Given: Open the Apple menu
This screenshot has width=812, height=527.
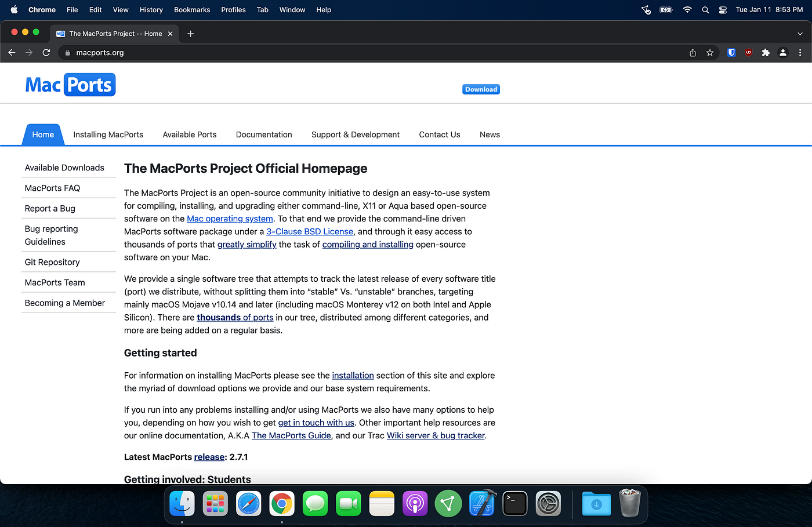Looking at the screenshot, I should click(x=14, y=10).
